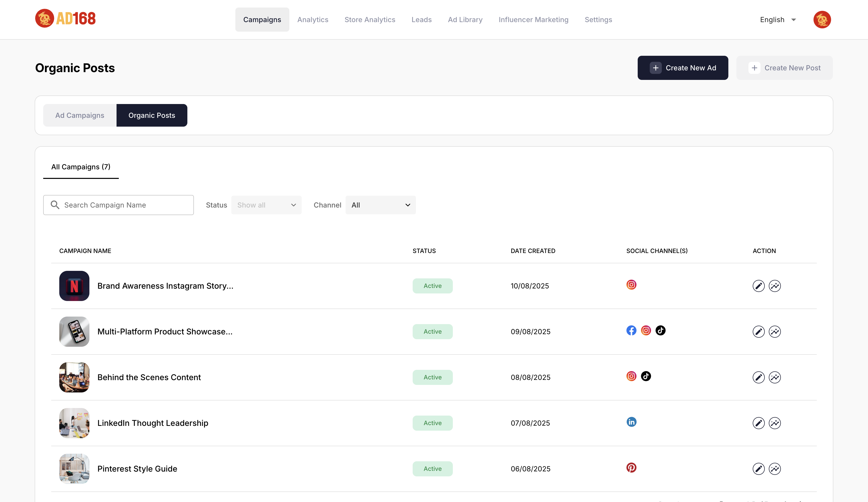Open Store Analytics in top navigation

370,20
